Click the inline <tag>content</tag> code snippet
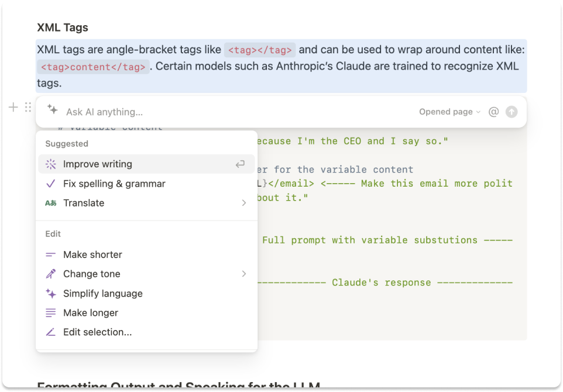Screen dimensions: 563x392 pos(94,67)
